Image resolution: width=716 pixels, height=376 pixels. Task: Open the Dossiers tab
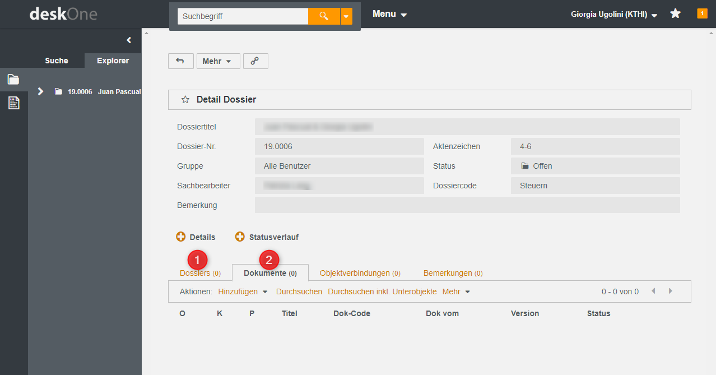tap(200, 273)
